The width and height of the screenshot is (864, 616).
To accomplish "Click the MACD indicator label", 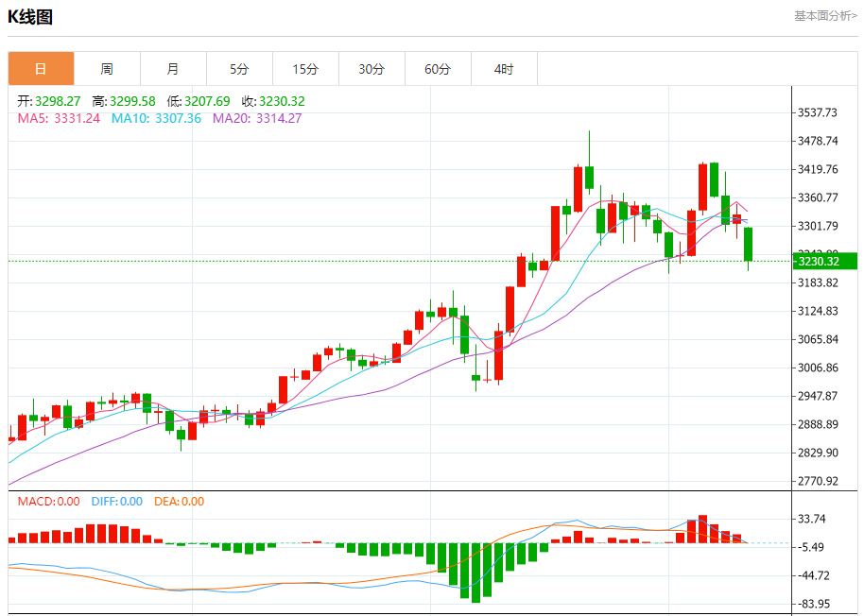I will tap(48, 502).
